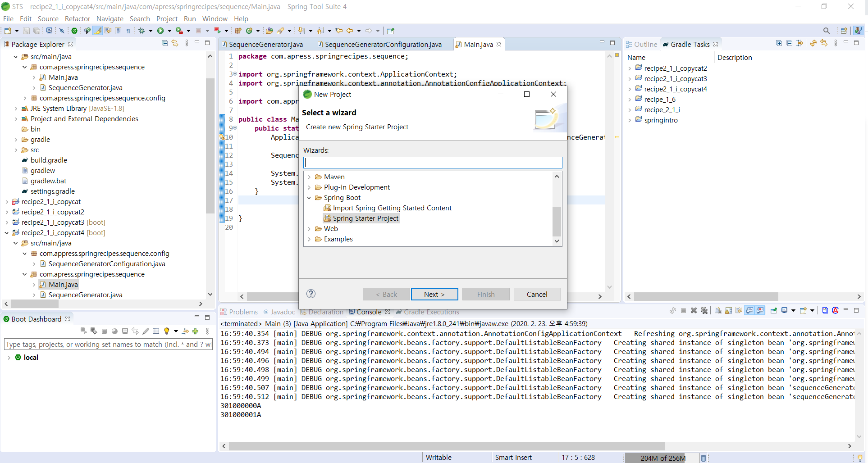Click the Open Type icon in main toolbar
This screenshot has height=463, width=868.
[x=269, y=31]
